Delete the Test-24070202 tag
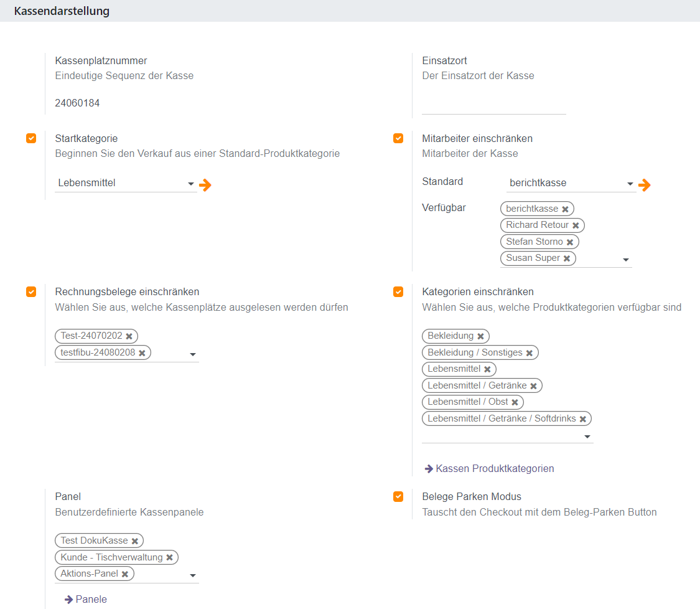 tap(129, 336)
